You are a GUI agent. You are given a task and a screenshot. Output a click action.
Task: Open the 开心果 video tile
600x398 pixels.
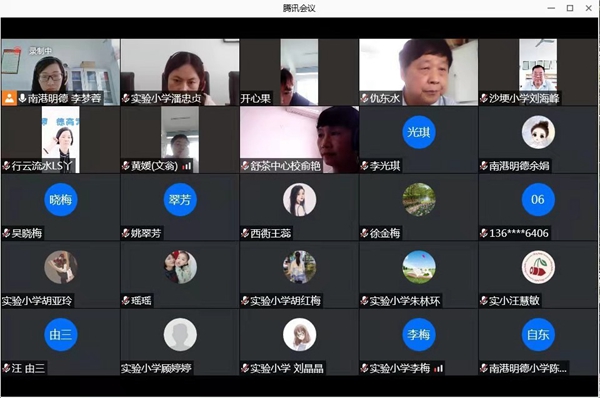click(x=299, y=72)
